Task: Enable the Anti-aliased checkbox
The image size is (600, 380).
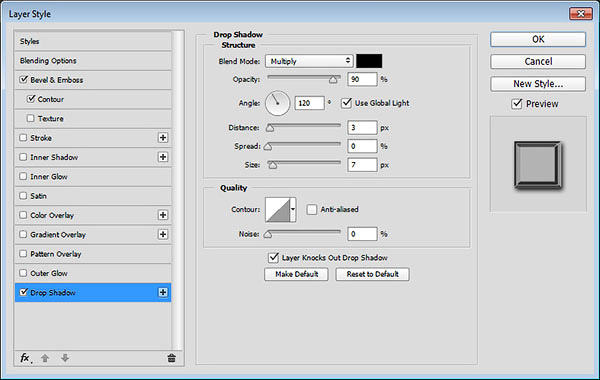Action: pyautogui.click(x=312, y=209)
